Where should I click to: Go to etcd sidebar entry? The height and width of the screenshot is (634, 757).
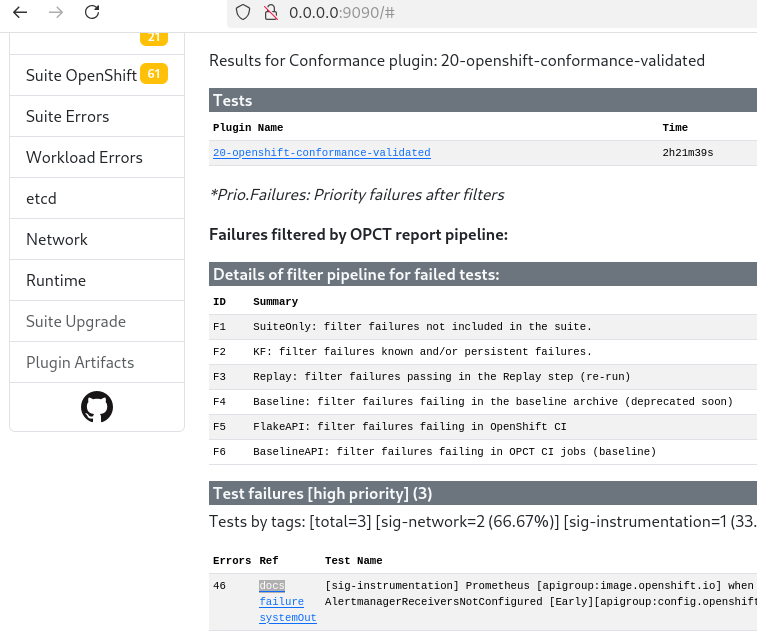41,199
